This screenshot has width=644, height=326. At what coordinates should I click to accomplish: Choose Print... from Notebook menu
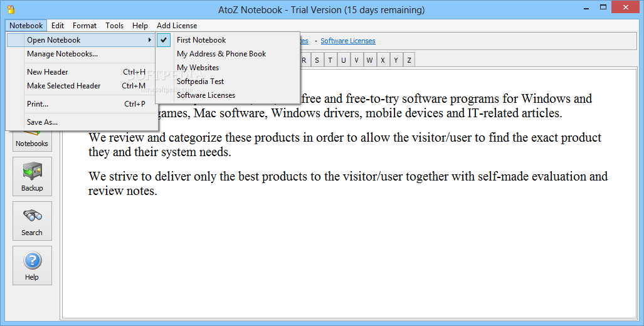click(82, 104)
